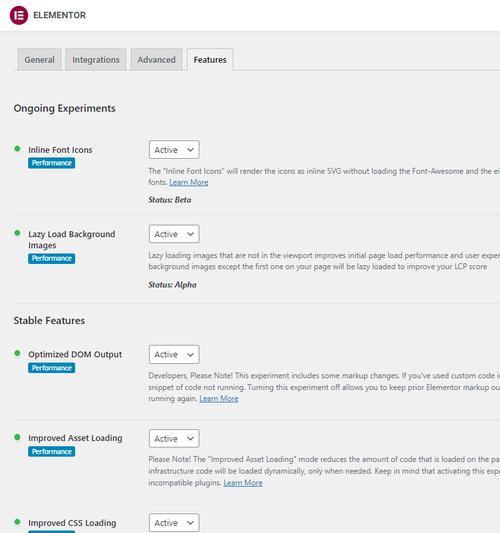The width and height of the screenshot is (500, 533).
Task: Click green status dot beside Improved Asset Loading
Action: click(x=17, y=437)
